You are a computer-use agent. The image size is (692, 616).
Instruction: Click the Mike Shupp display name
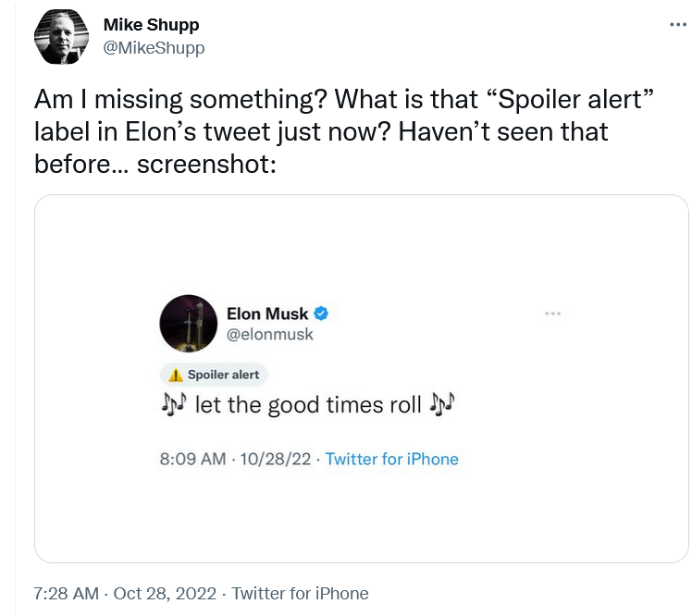pyautogui.click(x=151, y=25)
